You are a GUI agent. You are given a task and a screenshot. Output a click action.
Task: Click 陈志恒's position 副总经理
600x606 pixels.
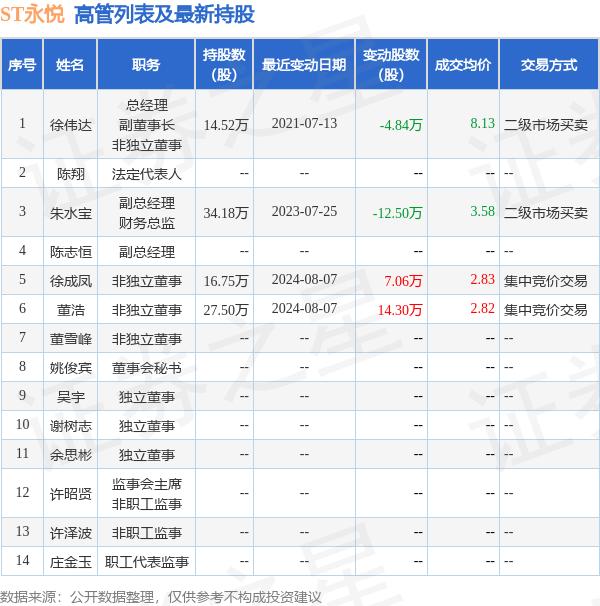point(147,252)
